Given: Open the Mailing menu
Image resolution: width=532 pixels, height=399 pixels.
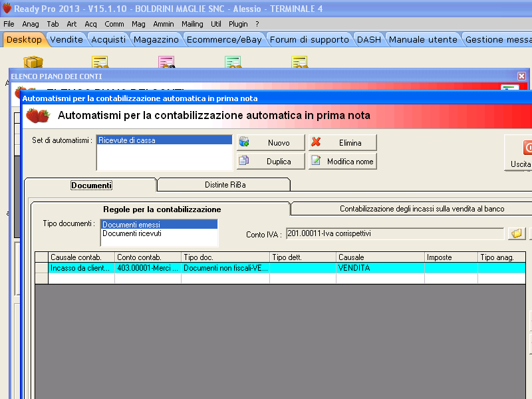Looking at the screenshot, I should [192, 24].
